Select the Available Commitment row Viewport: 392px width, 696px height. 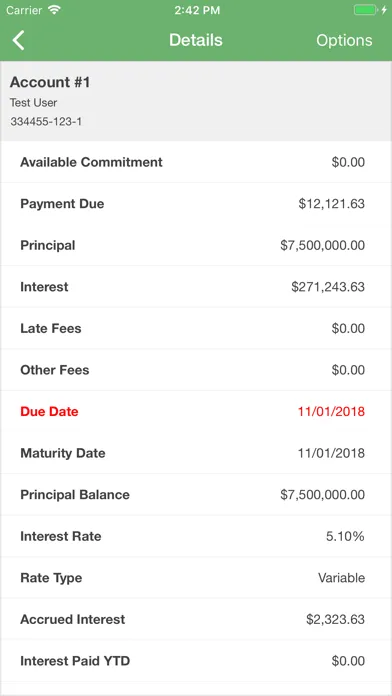coord(196,162)
